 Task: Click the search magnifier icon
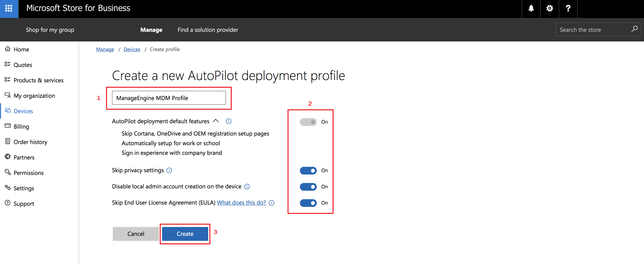[x=634, y=29]
